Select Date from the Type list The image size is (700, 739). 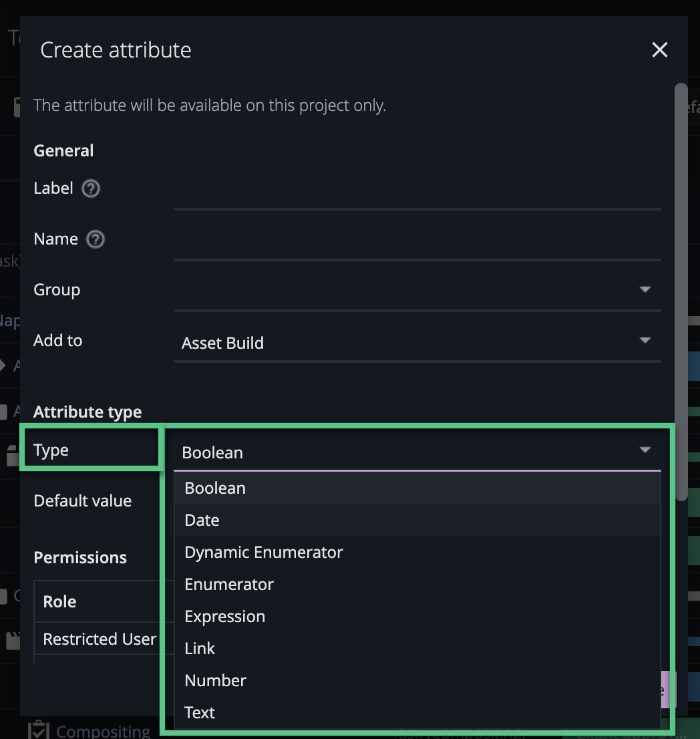(202, 520)
